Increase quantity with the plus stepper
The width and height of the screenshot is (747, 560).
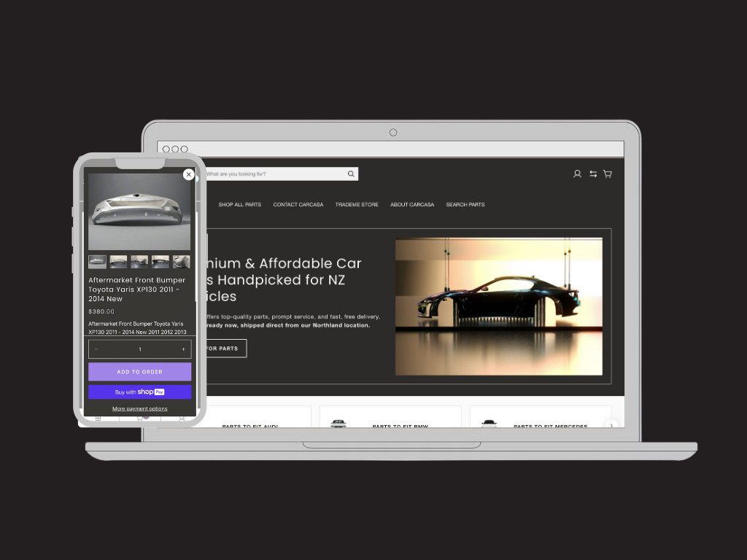tap(183, 349)
